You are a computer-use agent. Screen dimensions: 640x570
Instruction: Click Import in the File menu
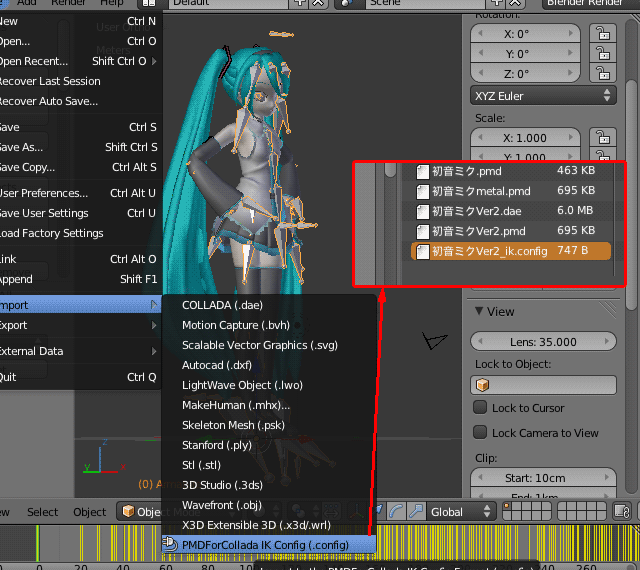[80, 305]
